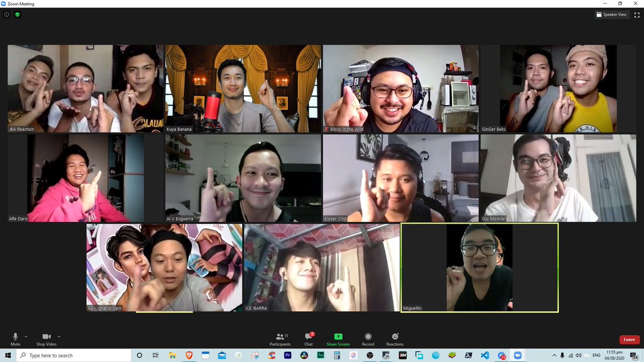Launch Visual Studio Code from the taskbar
Screen dimensions: 644x362
click(485, 355)
